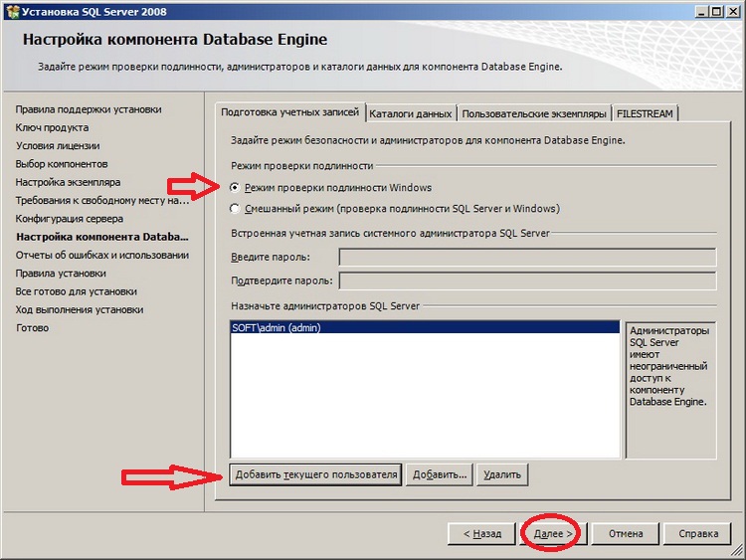Open help via Справка button

tap(698, 534)
